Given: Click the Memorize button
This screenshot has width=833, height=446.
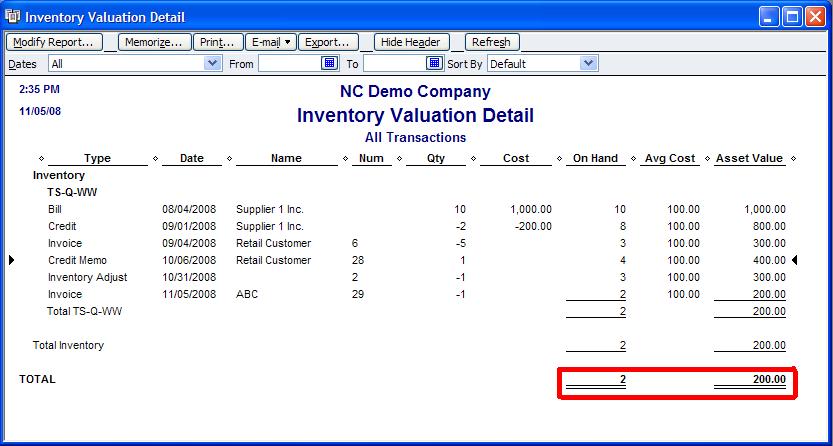Looking at the screenshot, I should [154, 42].
